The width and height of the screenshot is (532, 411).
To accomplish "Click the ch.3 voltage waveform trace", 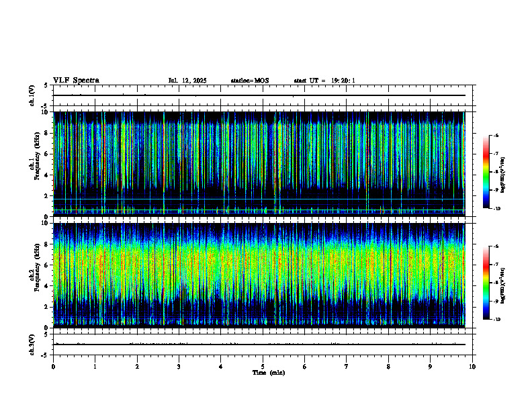I will point(259,345).
